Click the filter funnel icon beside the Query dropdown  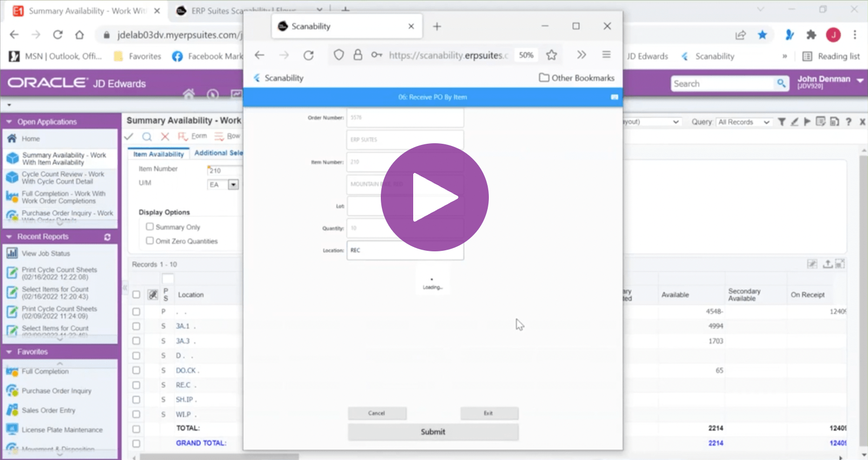[x=782, y=122]
